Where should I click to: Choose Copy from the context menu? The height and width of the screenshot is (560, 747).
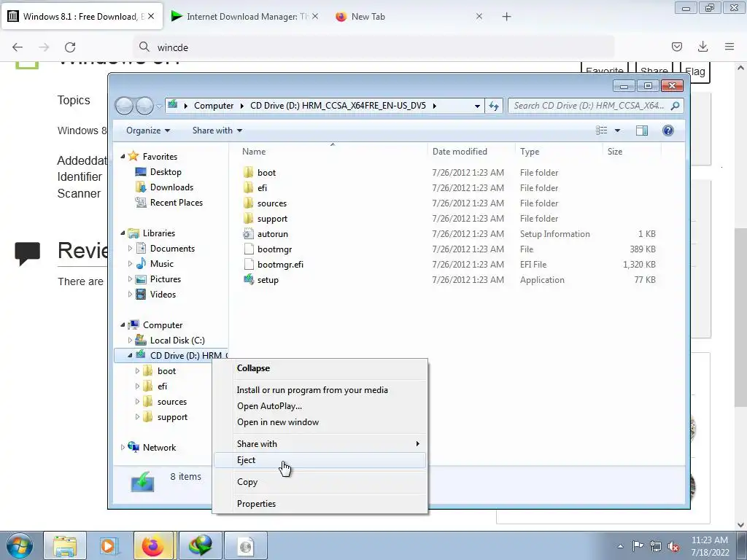tap(320, 482)
